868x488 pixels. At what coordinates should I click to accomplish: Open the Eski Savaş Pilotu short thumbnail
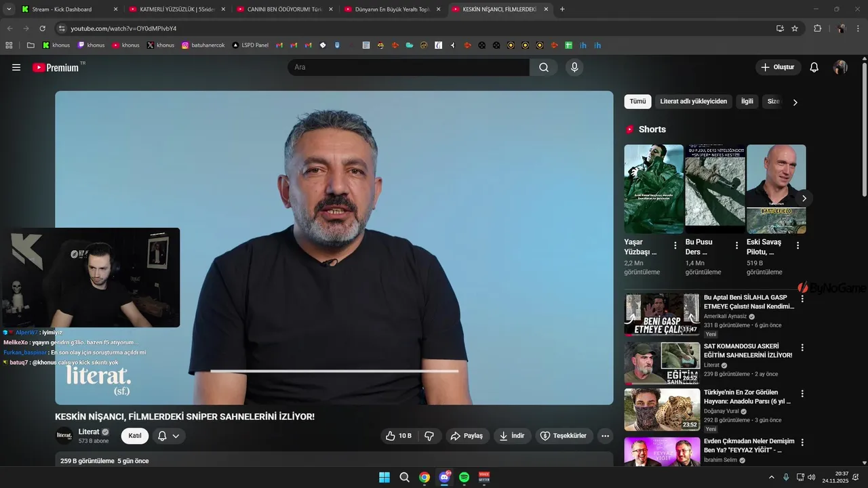tap(776, 189)
